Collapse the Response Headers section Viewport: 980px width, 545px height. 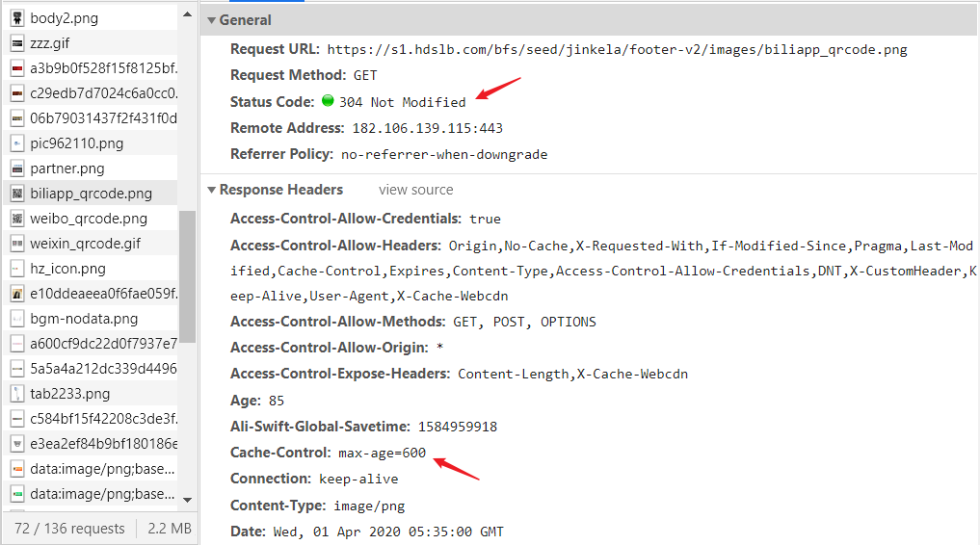click(212, 190)
